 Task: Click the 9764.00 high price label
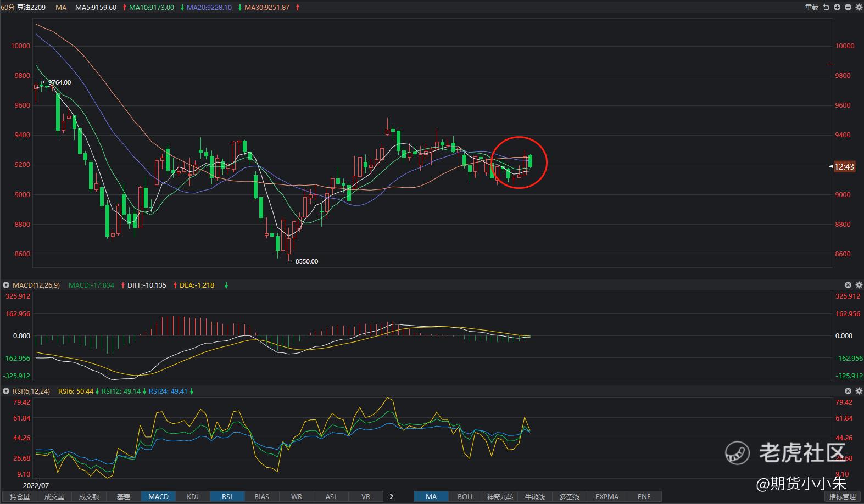[59, 82]
